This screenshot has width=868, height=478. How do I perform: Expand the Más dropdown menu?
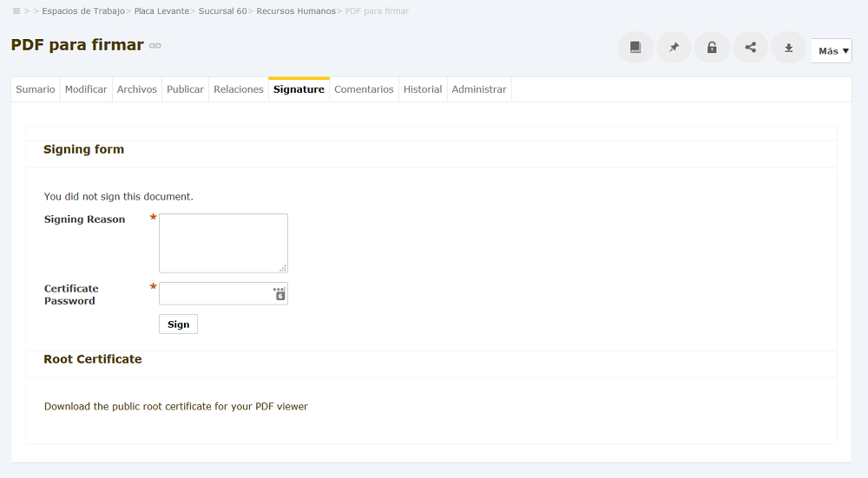pyautogui.click(x=832, y=51)
